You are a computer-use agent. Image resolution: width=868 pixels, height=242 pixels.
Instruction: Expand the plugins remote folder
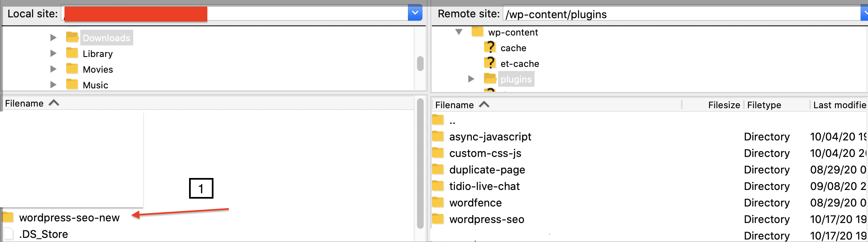pyautogui.click(x=471, y=79)
